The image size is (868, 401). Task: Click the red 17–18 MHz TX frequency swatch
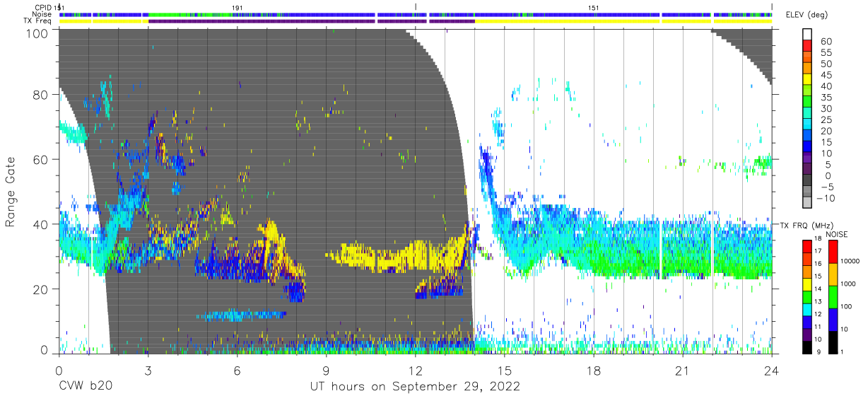coord(807,246)
